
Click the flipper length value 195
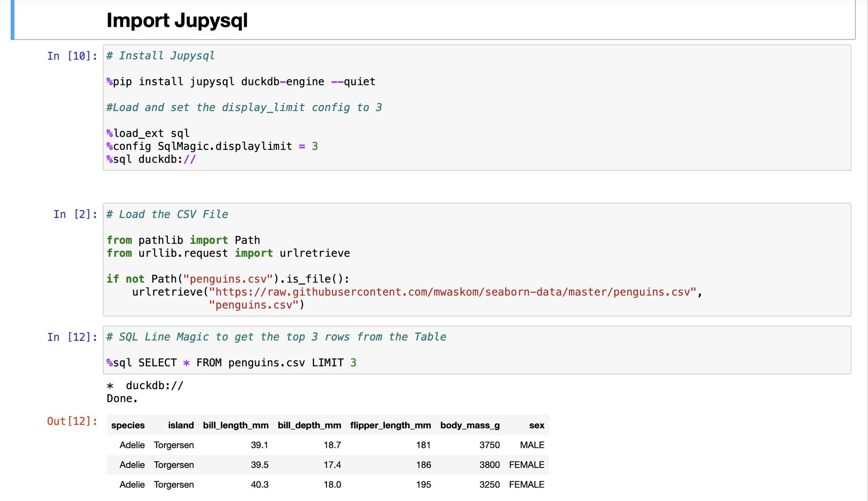point(423,484)
